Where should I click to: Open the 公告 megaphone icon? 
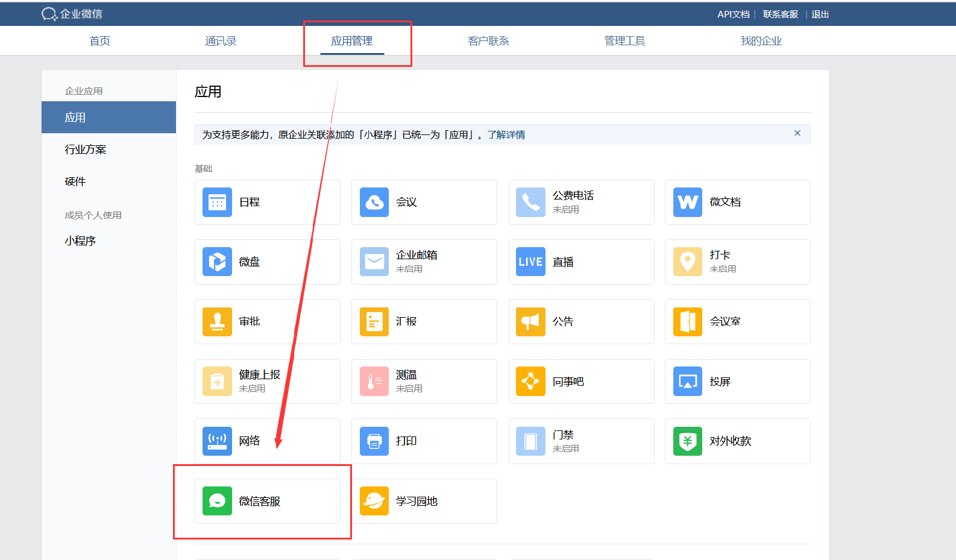pos(530,321)
